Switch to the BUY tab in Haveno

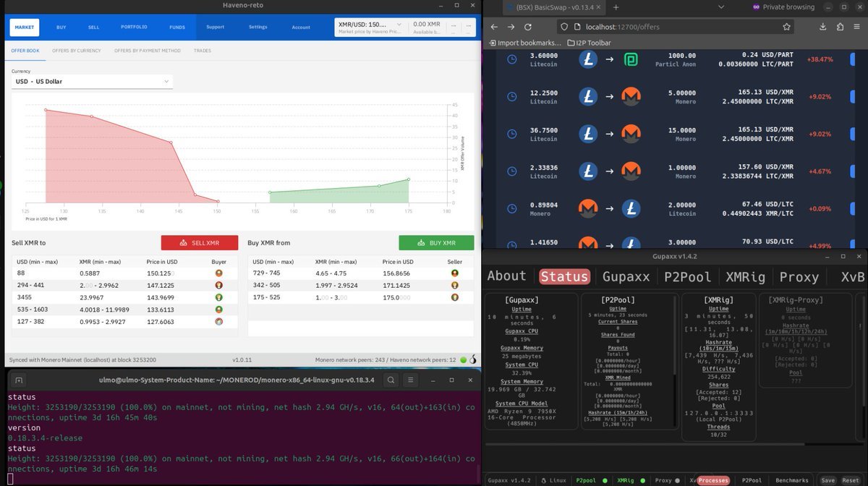point(61,27)
